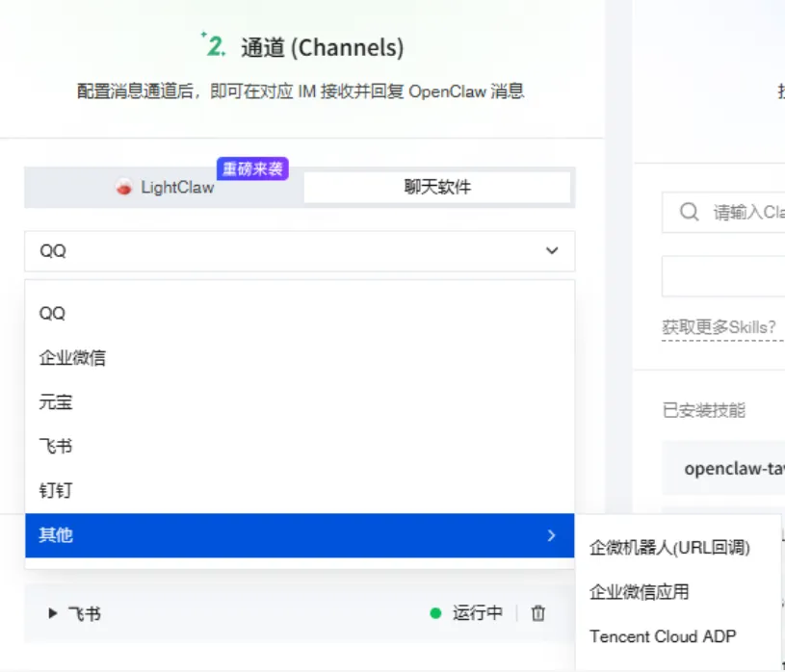Click the 已安装技能 label
The height and width of the screenshot is (672, 785).
(x=703, y=410)
